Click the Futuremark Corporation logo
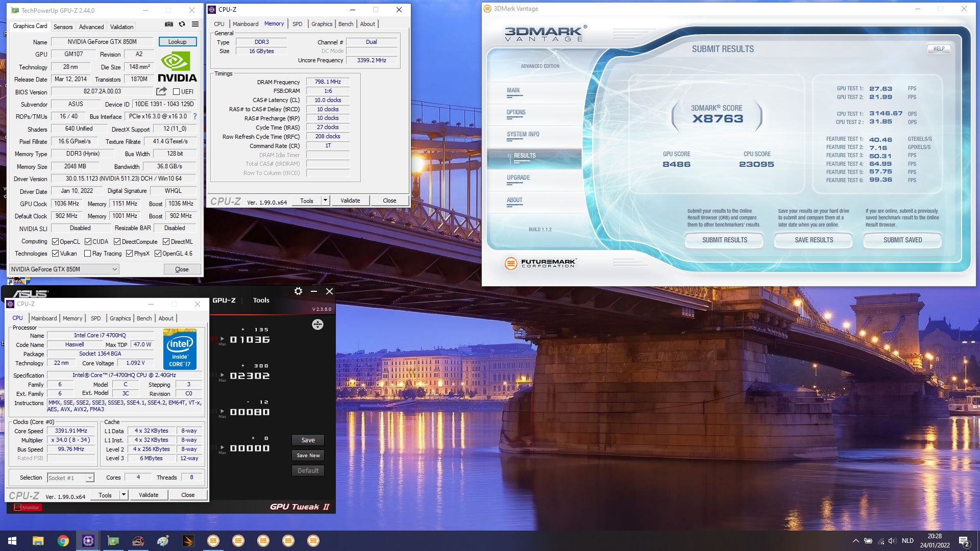Viewport: 980px width, 551px height. click(540, 263)
